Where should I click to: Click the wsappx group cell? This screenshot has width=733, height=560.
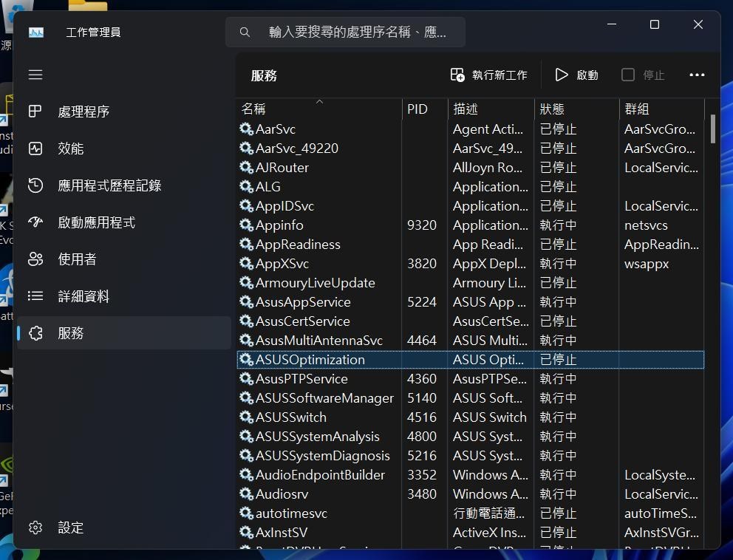click(x=647, y=264)
